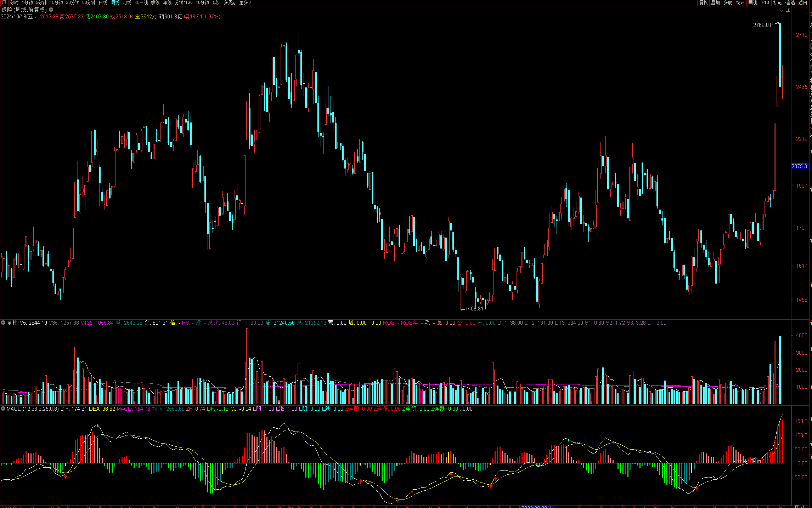The width and height of the screenshot is (812, 508).
Task: Open F10 company info
Action: click(765, 2)
